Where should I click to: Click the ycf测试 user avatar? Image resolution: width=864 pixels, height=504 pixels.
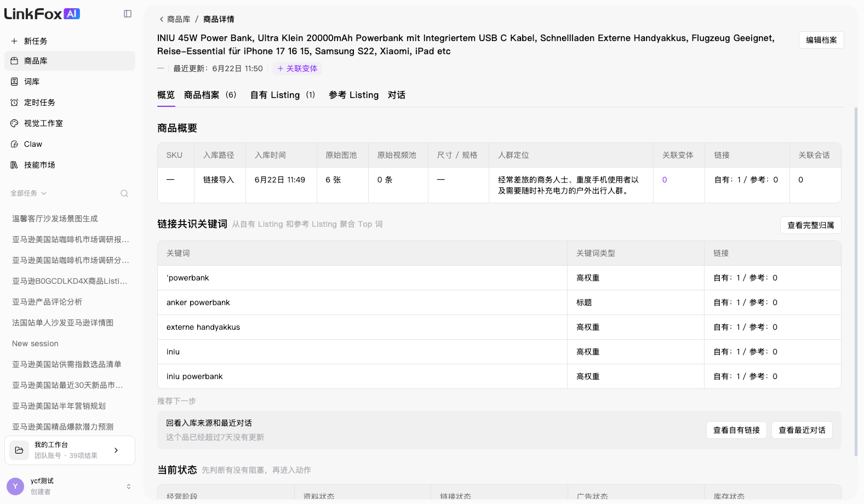15,486
